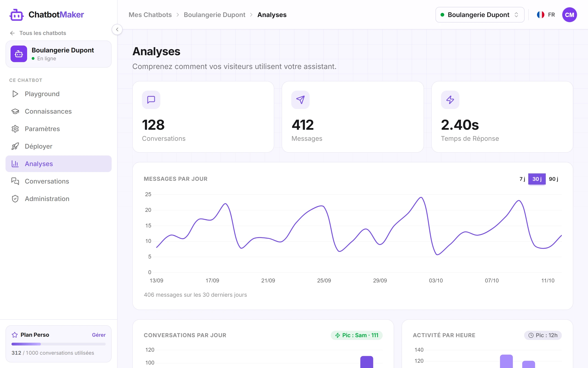Viewport: 588px width, 368px height.
Task: Click the MESSAGES PAR JOUR chart title
Action: (x=176, y=179)
